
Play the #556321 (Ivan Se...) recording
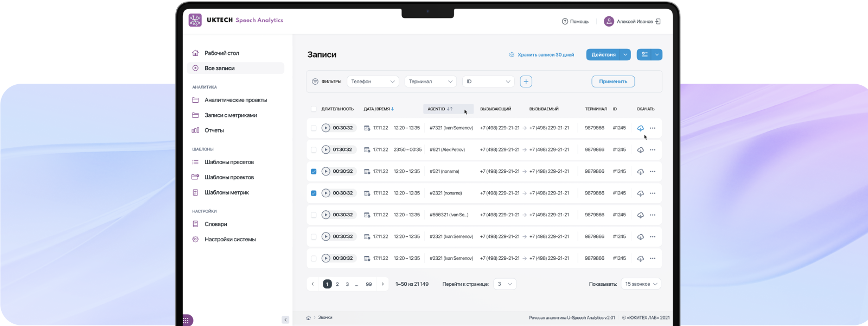click(325, 215)
